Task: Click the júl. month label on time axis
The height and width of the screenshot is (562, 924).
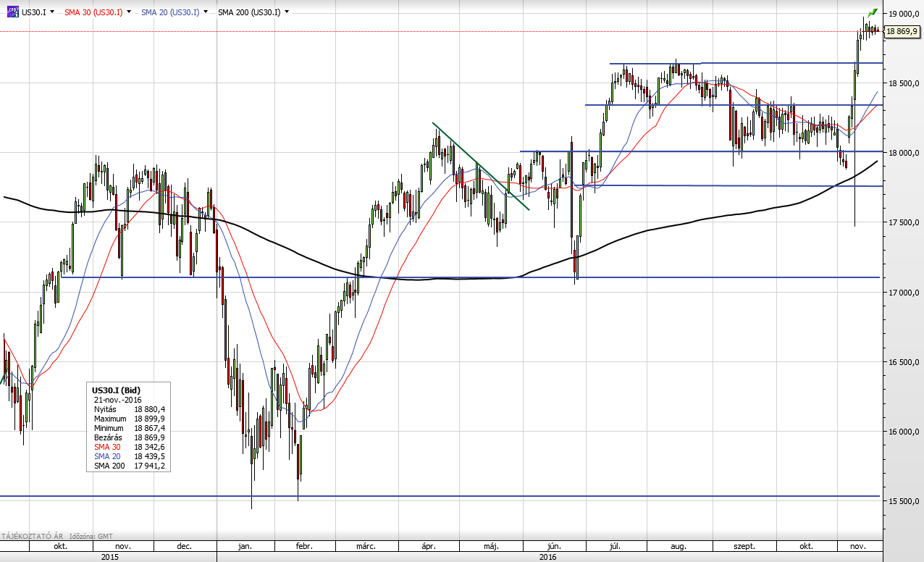Action: point(616,546)
